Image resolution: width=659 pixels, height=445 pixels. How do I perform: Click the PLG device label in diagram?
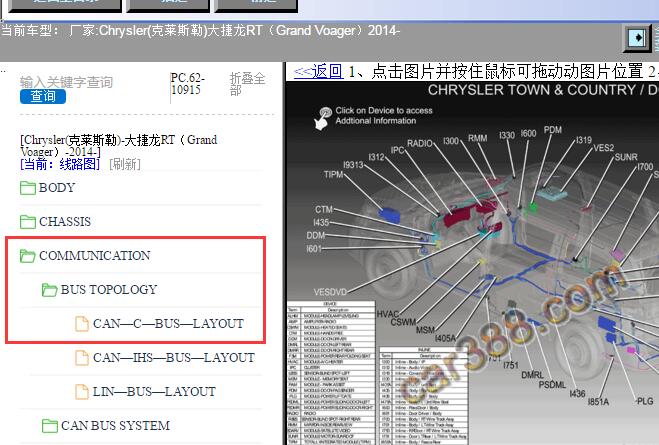point(645,401)
